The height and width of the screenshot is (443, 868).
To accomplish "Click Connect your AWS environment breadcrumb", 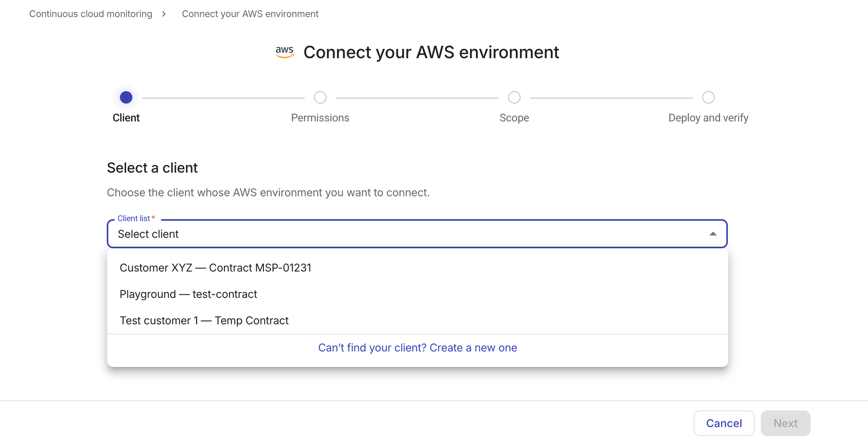I will pos(250,14).
